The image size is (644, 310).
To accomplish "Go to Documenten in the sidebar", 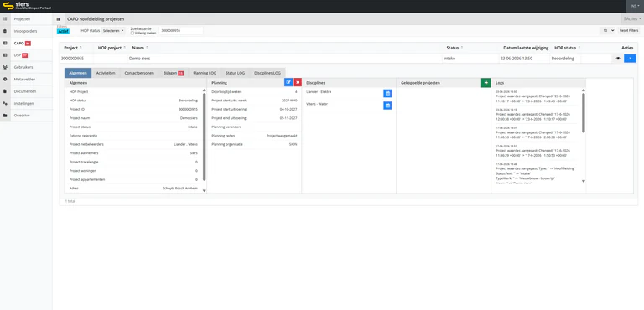I will click(x=25, y=91).
